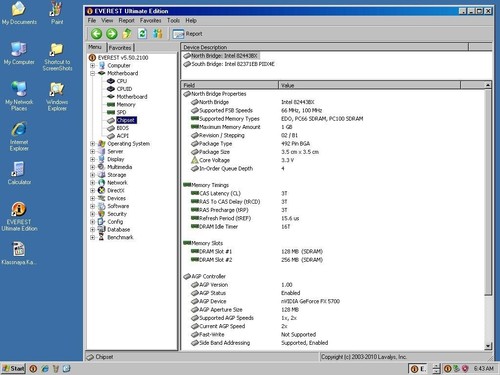500x375 pixels.
Task: Open My Computer desktop icon
Action: [19, 53]
